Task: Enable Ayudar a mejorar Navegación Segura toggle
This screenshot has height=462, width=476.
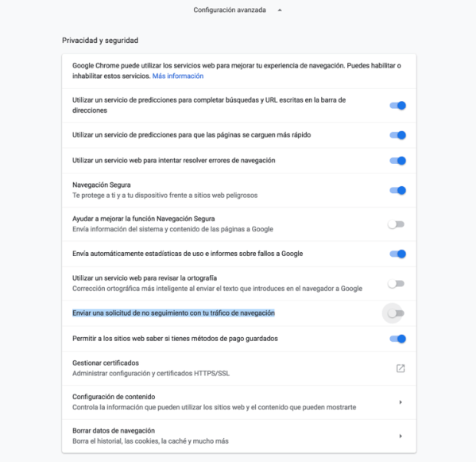Action: pos(397,224)
